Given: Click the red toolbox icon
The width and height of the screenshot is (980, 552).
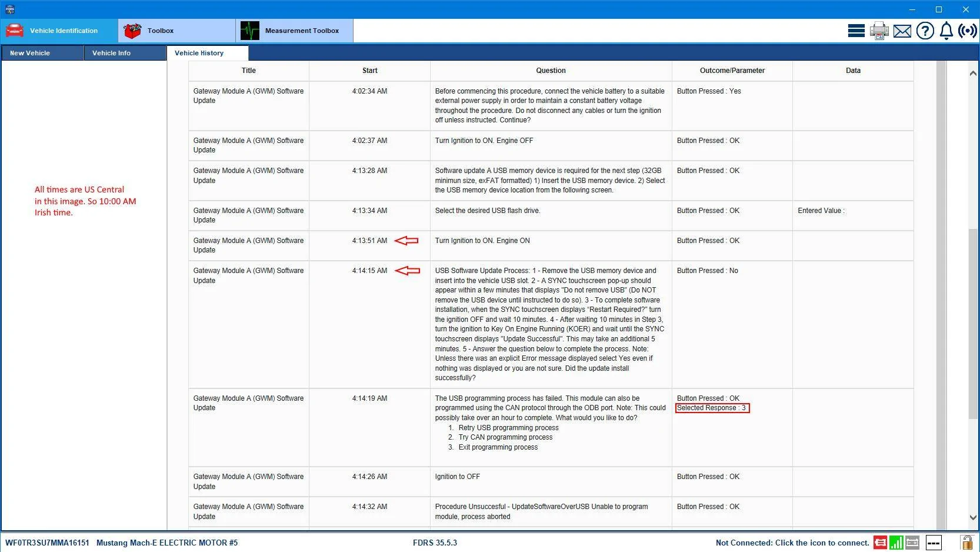Looking at the screenshot, I should pyautogui.click(x=132, y=31).
